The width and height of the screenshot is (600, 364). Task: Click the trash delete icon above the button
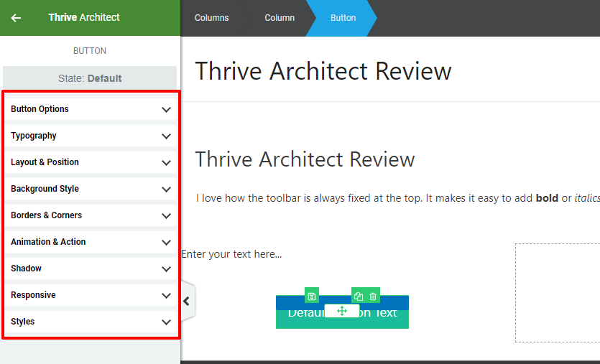point(373,296)
